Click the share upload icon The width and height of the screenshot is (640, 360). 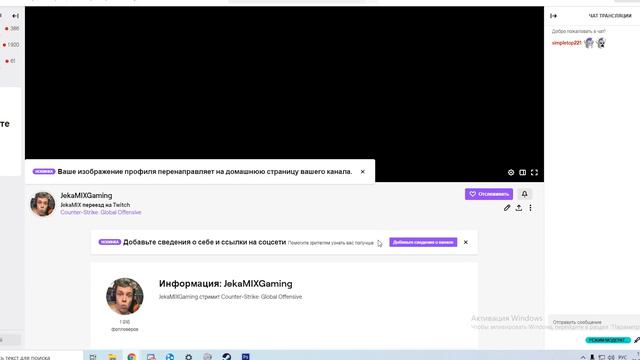pos(519,208)
